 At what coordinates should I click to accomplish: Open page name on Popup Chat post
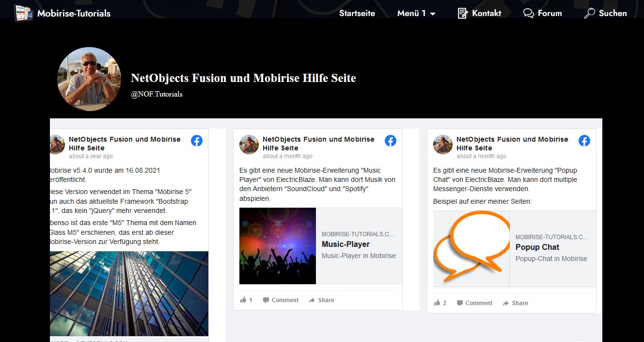[512, 144]
